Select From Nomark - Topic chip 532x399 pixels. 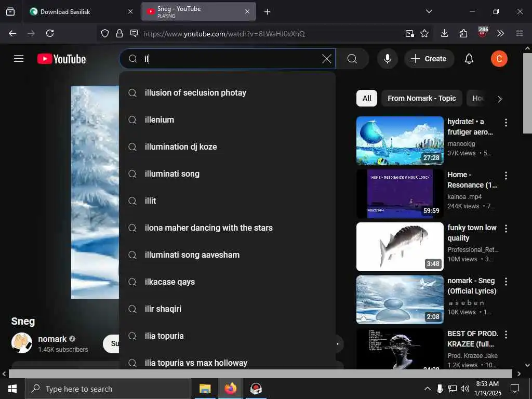tap(422, 98)
